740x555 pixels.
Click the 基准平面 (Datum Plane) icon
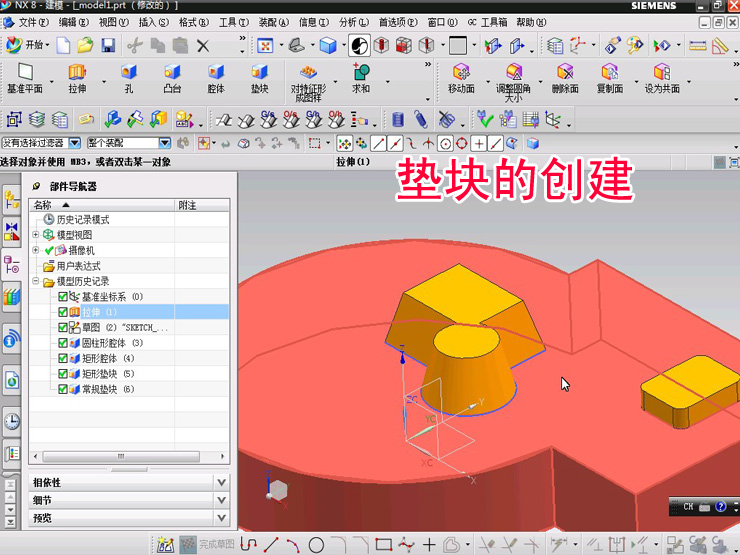[25, 72]
